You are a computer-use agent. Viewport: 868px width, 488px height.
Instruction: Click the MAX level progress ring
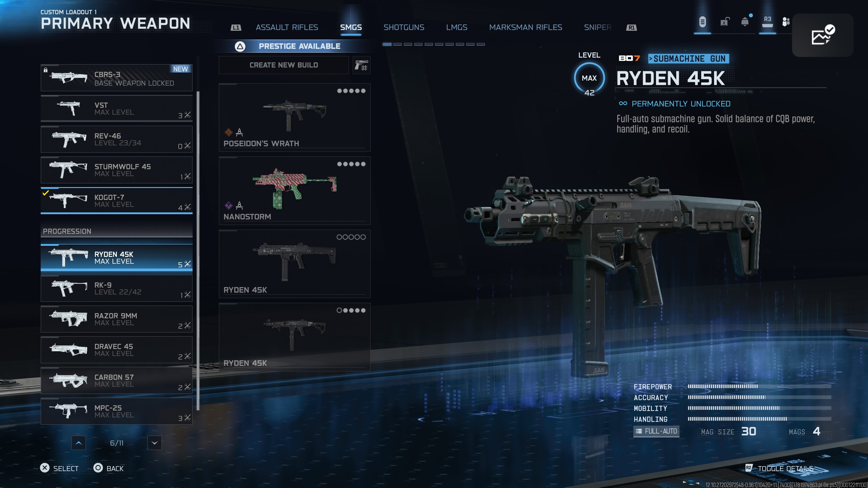pyautogui.click(x=589, y=78)
